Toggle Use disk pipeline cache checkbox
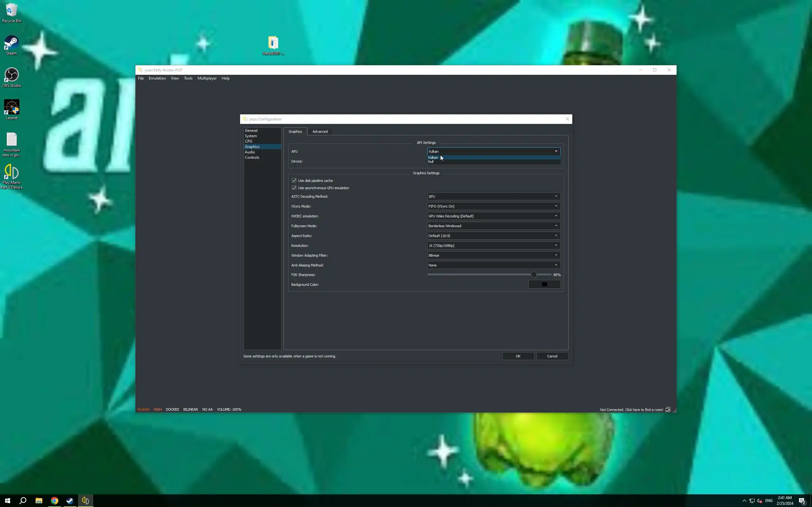812x507 pixels. pos(294,180)
